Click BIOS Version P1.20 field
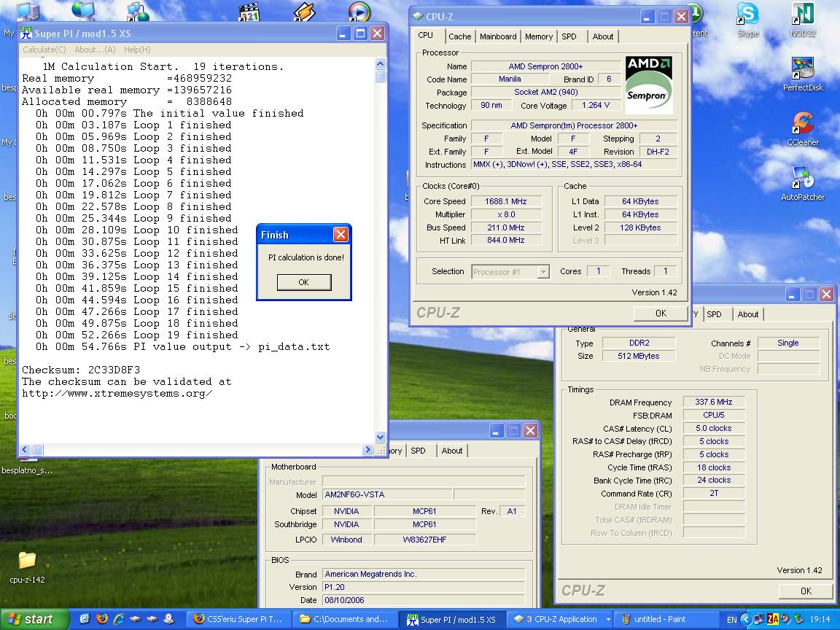840x630 pixels. [x=423, y=587]
